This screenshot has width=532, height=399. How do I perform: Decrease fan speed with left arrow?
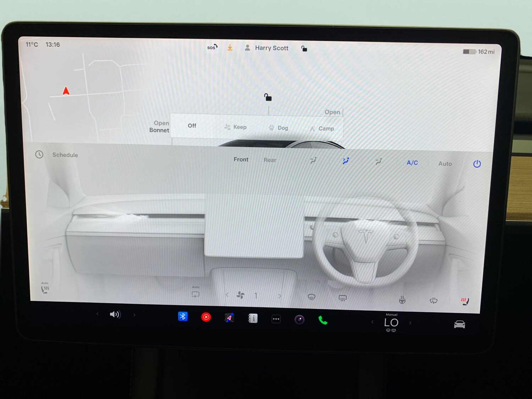pos(227,295)
